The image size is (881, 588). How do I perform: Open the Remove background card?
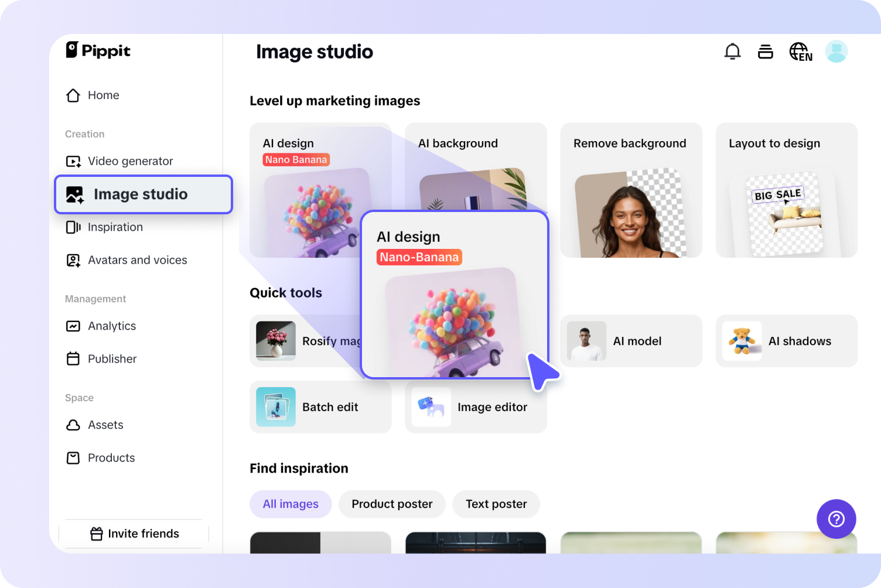click(631, 190)
